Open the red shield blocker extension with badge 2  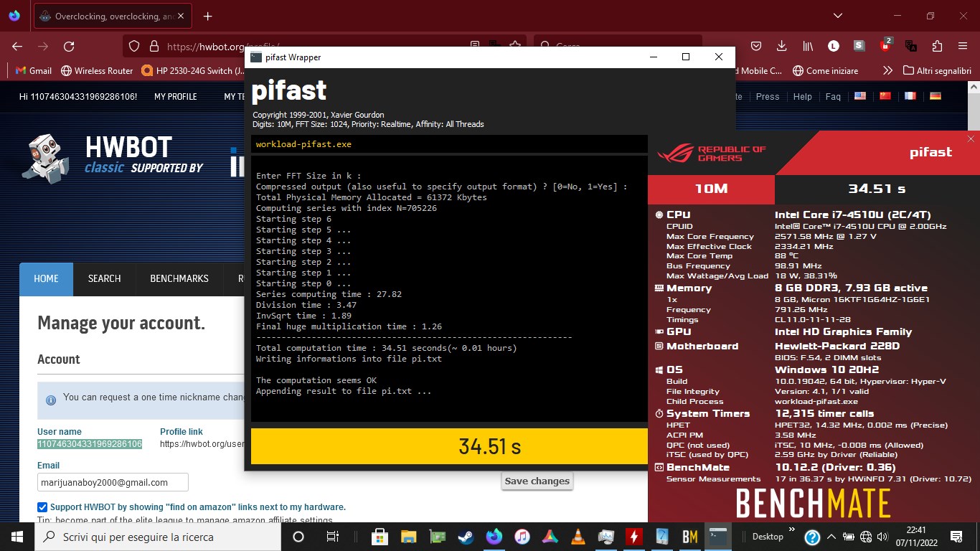pos(886,44)
